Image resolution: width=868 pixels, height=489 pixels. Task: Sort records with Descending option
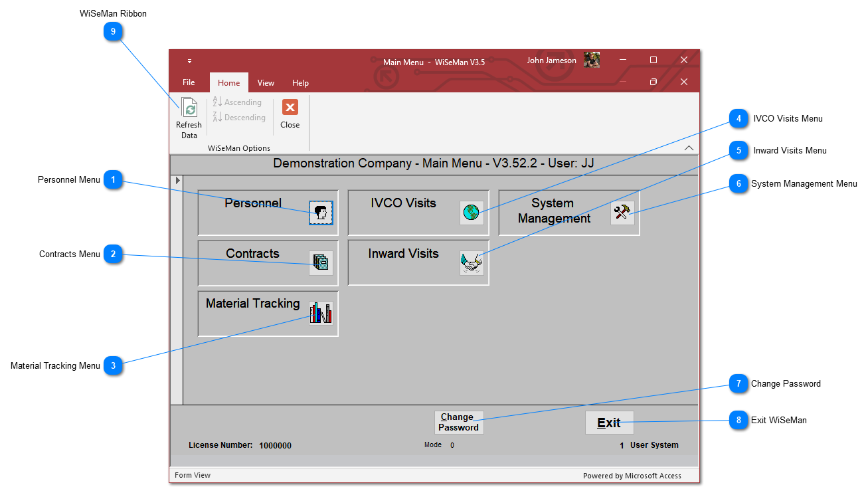point(239,118)
